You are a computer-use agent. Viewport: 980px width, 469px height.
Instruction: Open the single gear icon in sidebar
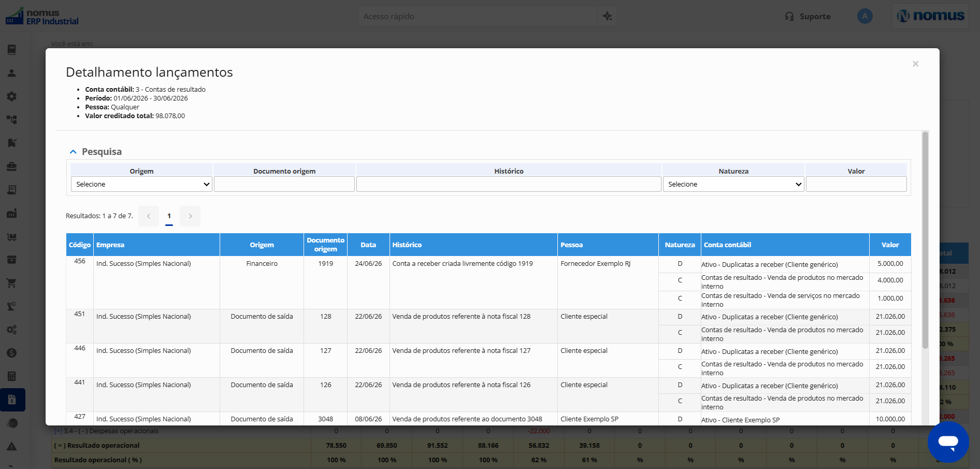(12, 96)
